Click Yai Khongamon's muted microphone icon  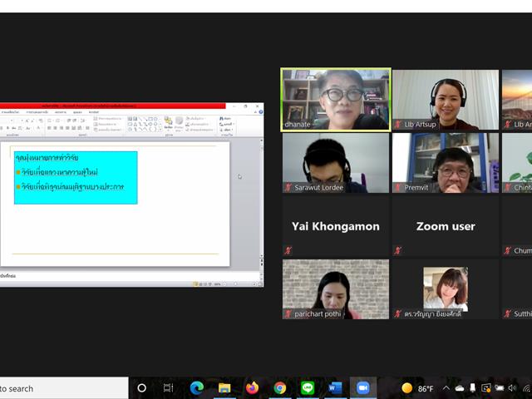click(x=288, y=251)
